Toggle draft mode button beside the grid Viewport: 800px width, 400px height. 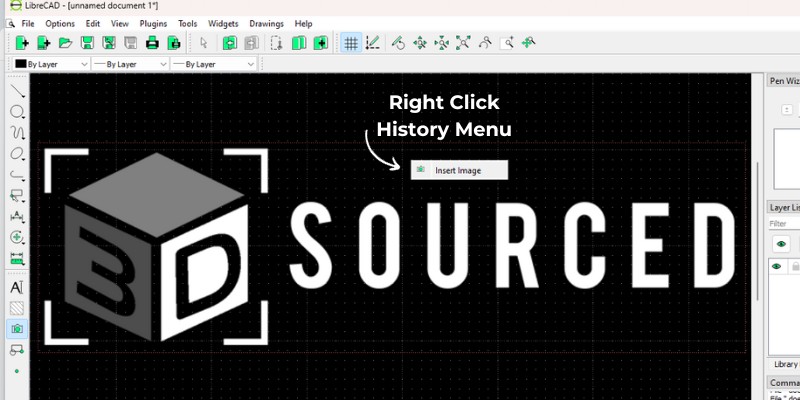(x=373, y=43)
